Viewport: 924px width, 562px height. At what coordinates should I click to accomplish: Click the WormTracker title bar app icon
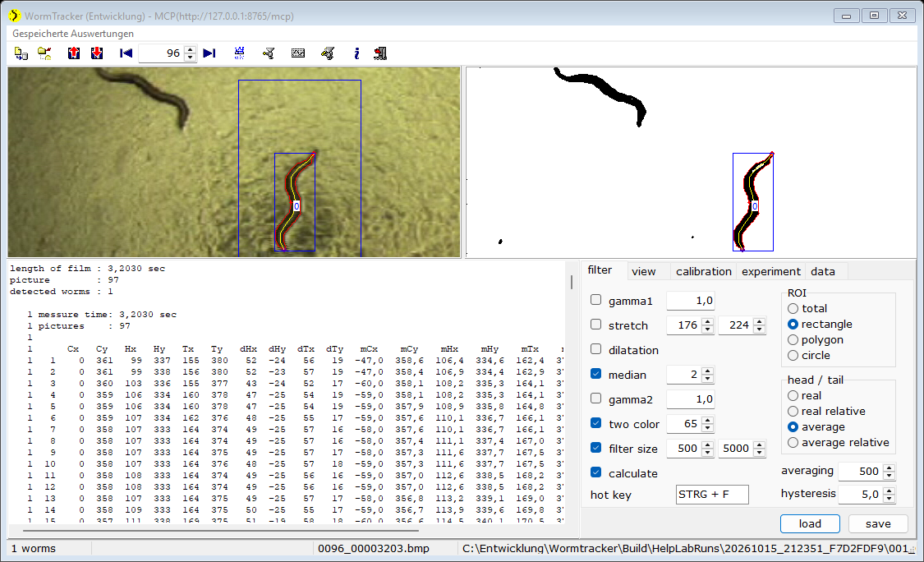tap(15, 16)
